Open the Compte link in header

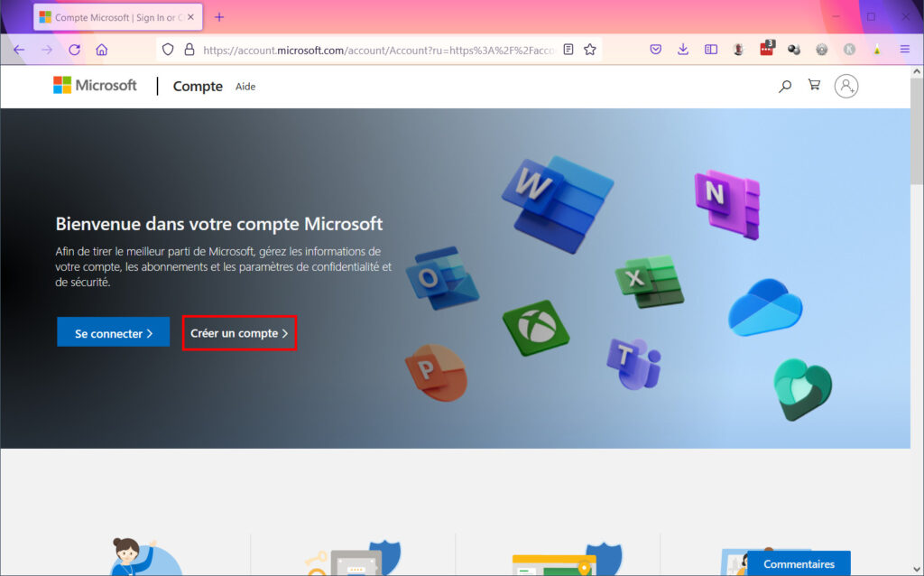[198, 86]
